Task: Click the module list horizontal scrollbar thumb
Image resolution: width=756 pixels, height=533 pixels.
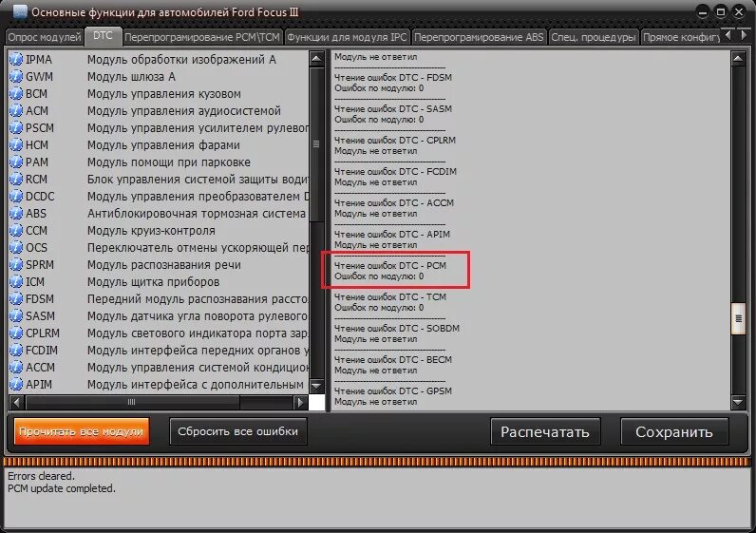Action: (132, 402)
